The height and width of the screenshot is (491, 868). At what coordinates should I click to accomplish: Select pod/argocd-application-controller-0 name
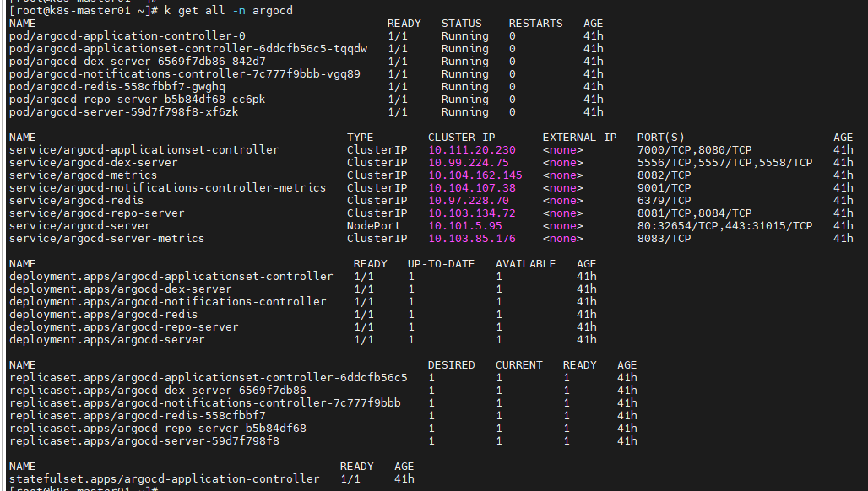[x=127, y=36]
